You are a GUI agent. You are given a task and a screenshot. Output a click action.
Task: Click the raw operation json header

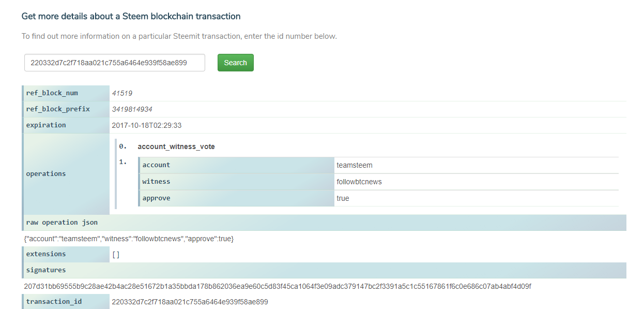click(x=62, y=223)
